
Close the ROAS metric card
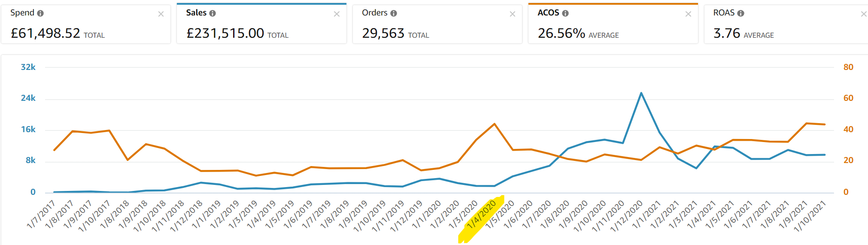[863, 14]
